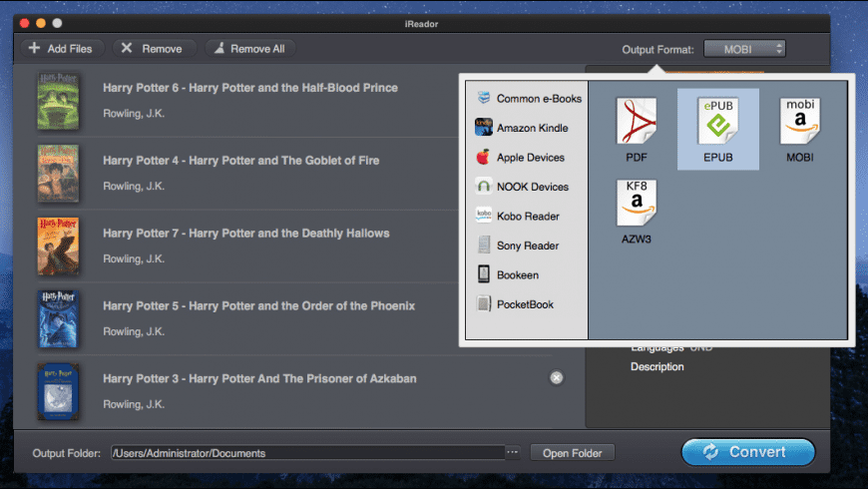Click the Order of the Phoenix book cover
Image resolution: width=868 pixels, height=489 pixels.
[x=58, y=319]
